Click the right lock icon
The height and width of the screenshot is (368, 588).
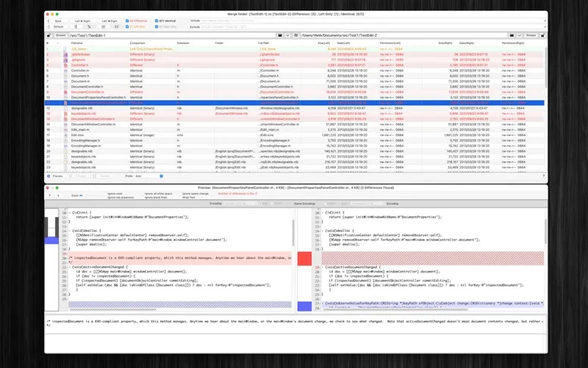point(542,35)
